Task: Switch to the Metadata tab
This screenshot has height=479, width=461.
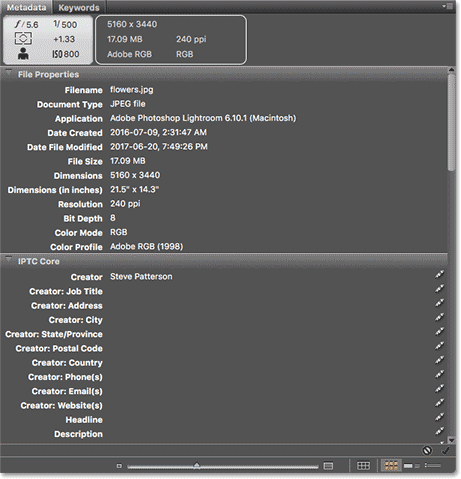Action: [26, 7]
